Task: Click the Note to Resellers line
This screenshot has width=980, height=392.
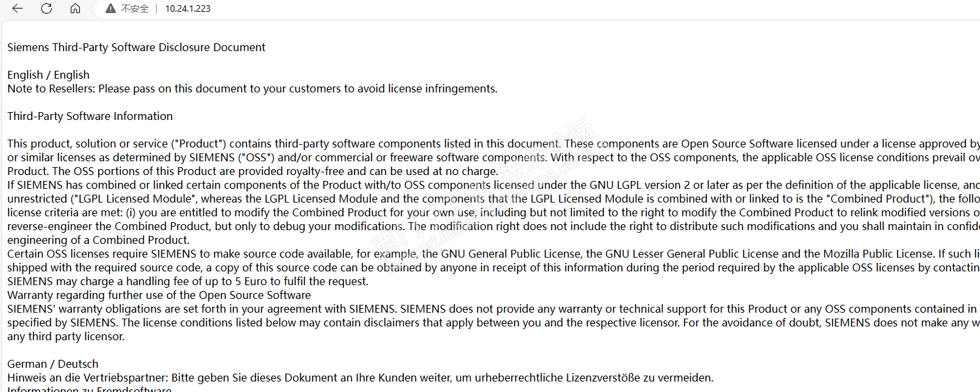Action: (252, 88)
